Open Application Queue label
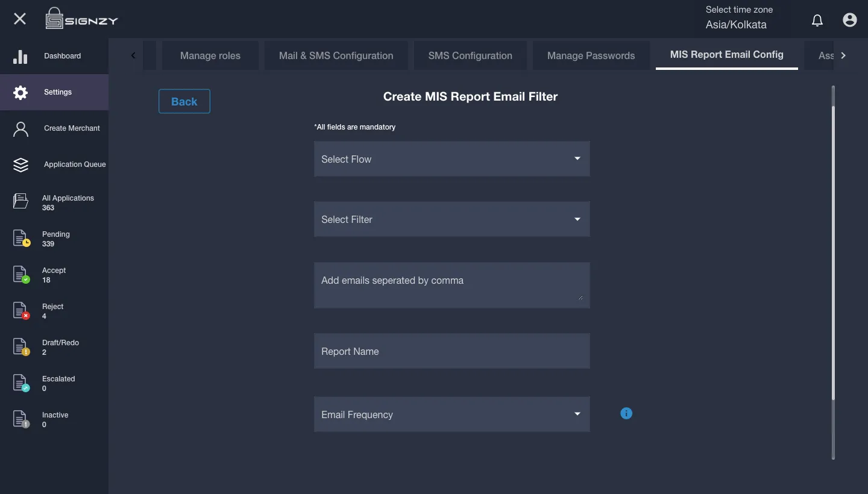 [x=75, y=164]
